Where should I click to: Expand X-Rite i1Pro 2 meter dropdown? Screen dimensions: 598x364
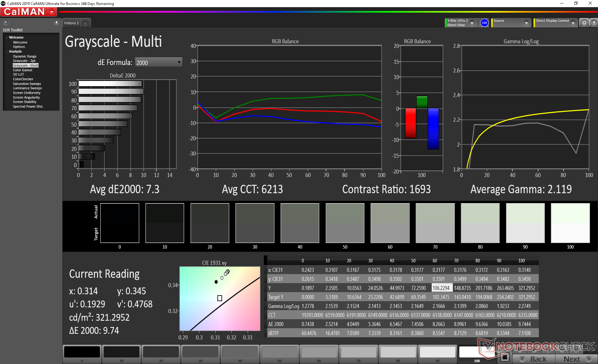[472, 23]
